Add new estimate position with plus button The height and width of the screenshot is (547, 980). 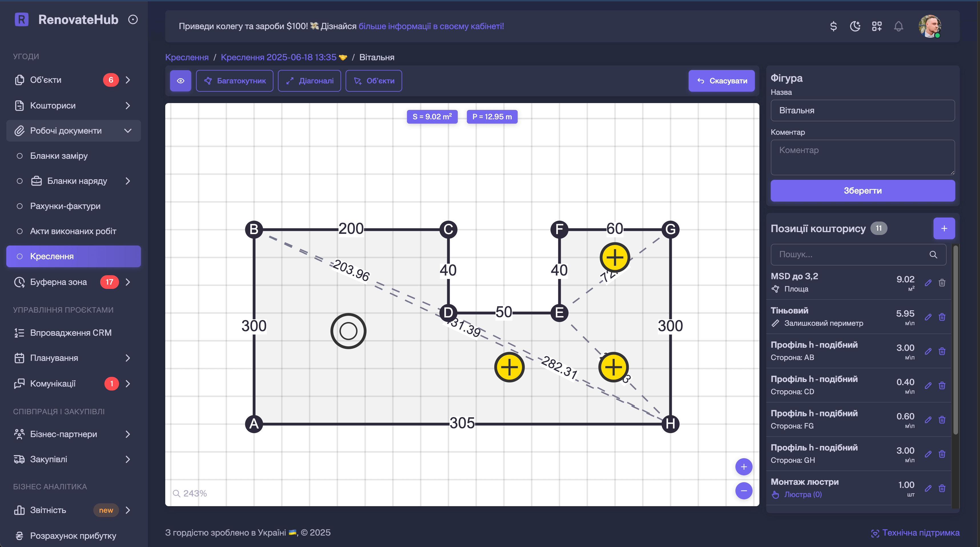tap(944, 228)
